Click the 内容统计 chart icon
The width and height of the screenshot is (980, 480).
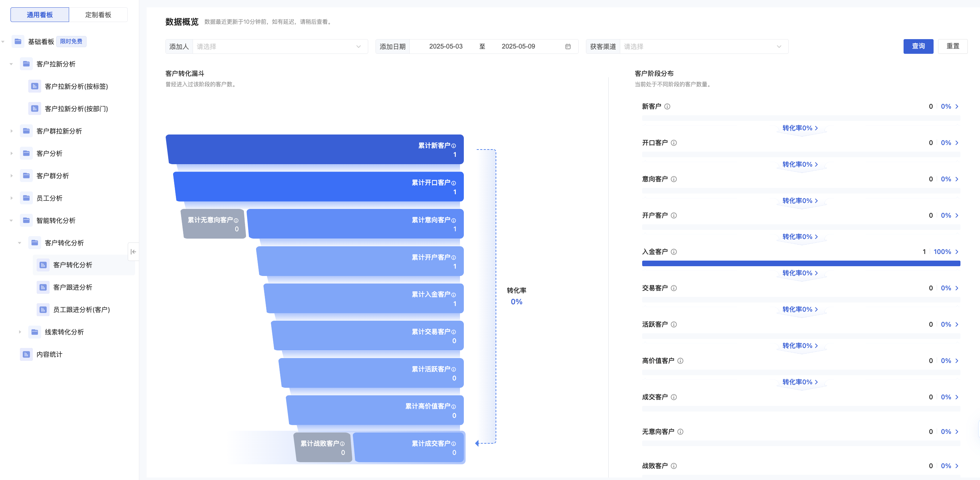26,354
